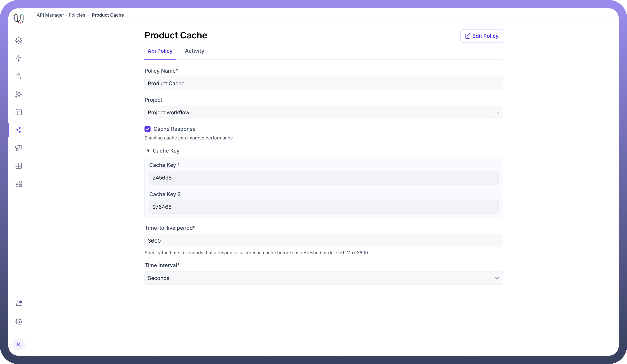The height and width of the screenshot is (364, 627).
Task: Click the layout panel sidebar icon
Action: pos(19,112)
